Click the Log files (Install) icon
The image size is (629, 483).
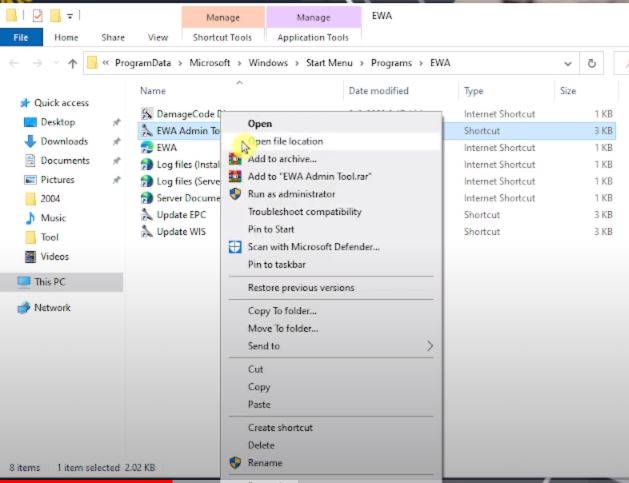click(x=147, y=164)
